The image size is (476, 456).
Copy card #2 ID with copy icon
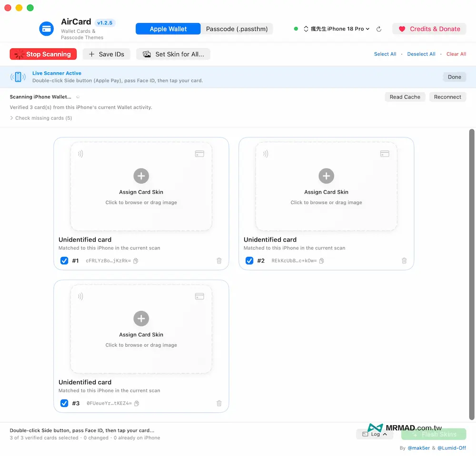[x=321, y=261]
